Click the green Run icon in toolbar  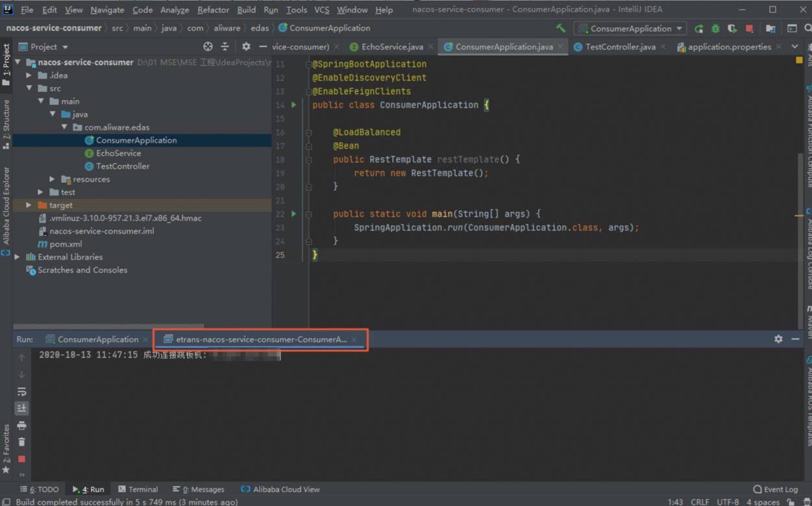(698, 29)
